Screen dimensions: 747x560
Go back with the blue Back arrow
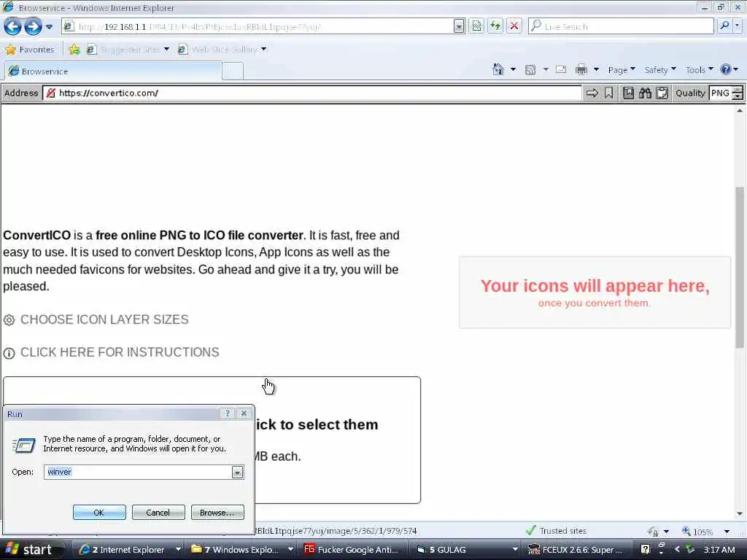tap(13, 26)
